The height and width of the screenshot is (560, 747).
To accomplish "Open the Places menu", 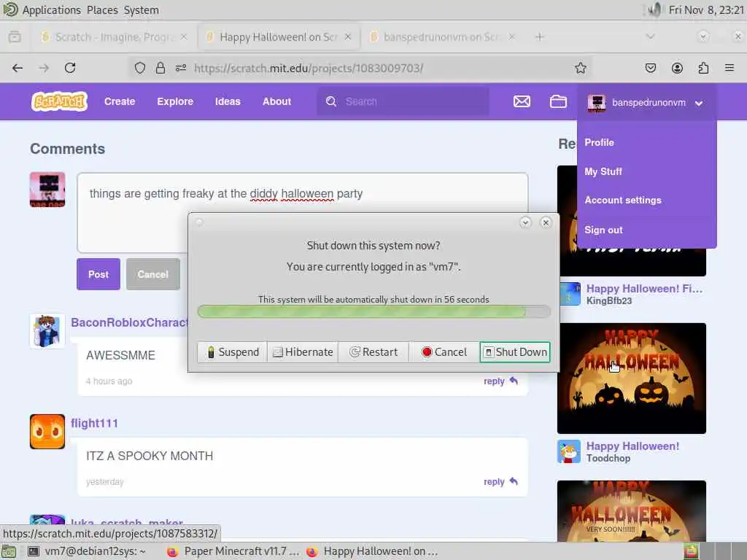I will pos(102,10).
